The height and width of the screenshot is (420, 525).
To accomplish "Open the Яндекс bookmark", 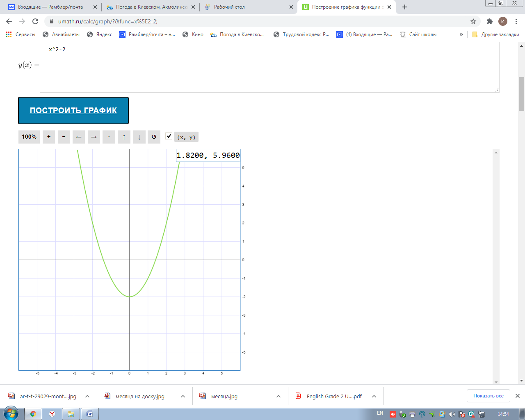I will (100, 34).
